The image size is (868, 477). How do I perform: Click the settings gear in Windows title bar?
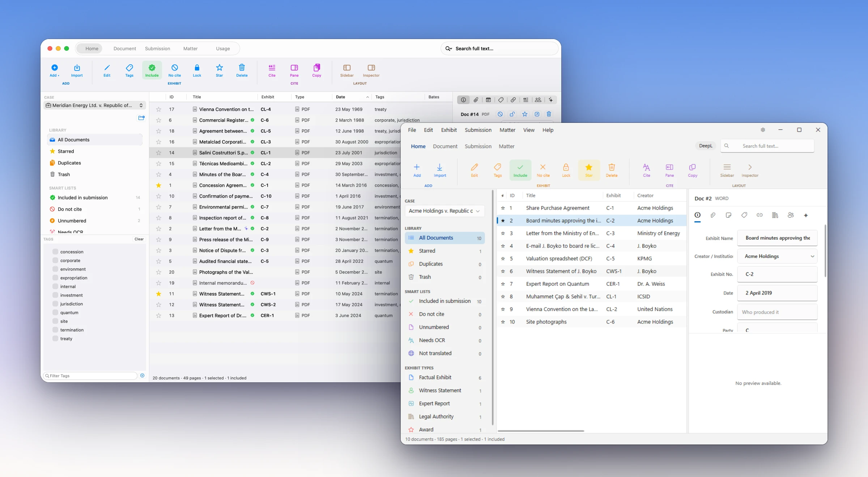coord(763,130)
